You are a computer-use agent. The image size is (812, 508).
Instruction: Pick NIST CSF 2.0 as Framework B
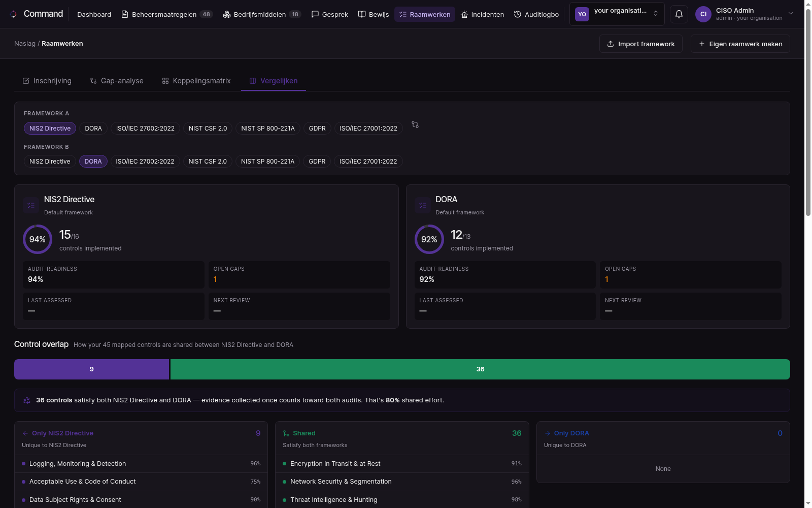pyautogui.click(x=208, y=162)
